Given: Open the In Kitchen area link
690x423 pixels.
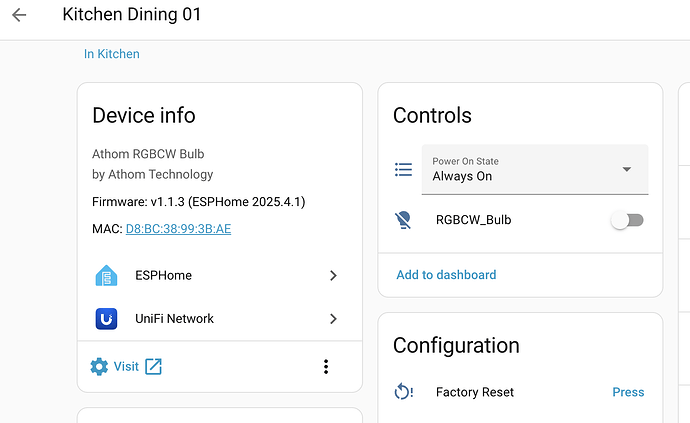Looking at the screenshot, I should pos(112,54).
